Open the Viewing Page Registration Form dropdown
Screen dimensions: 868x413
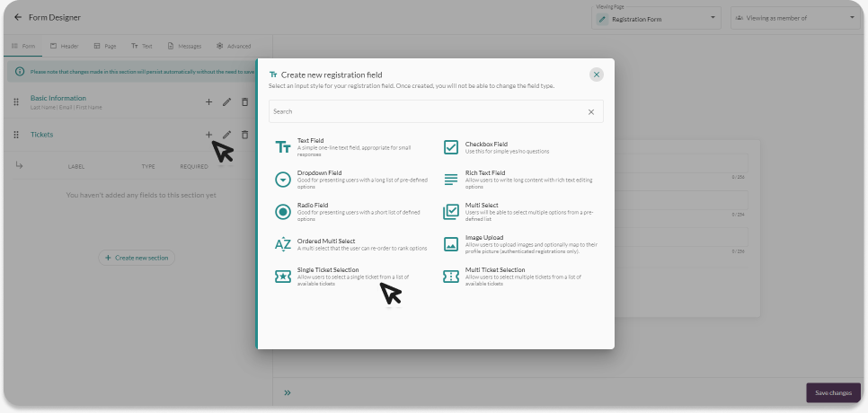tap(657, 18)
